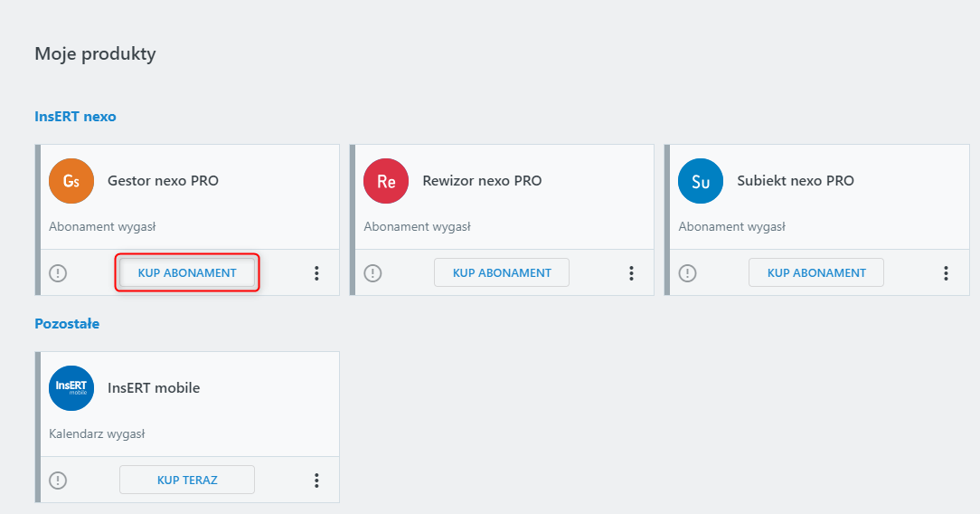Viewport: 980px width, 514px height.
Task: Click the warning icon on InsERT mobile card
Action: pos(58,480)
